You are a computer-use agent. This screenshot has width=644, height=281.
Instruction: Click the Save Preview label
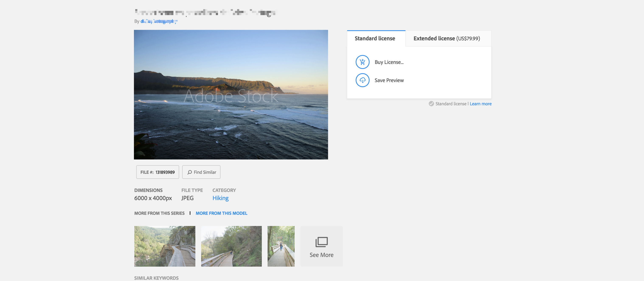tap(389, 80)
